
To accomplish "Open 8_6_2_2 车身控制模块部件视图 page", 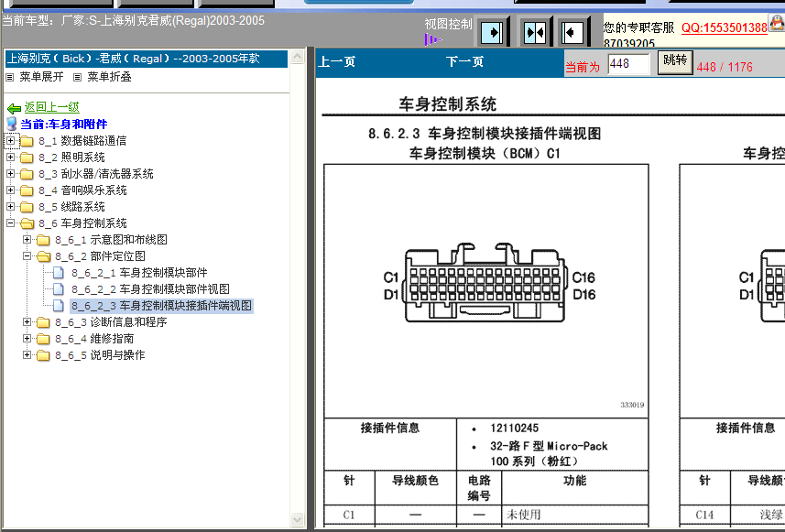I will pyautogui.click(x=150, y=289).
